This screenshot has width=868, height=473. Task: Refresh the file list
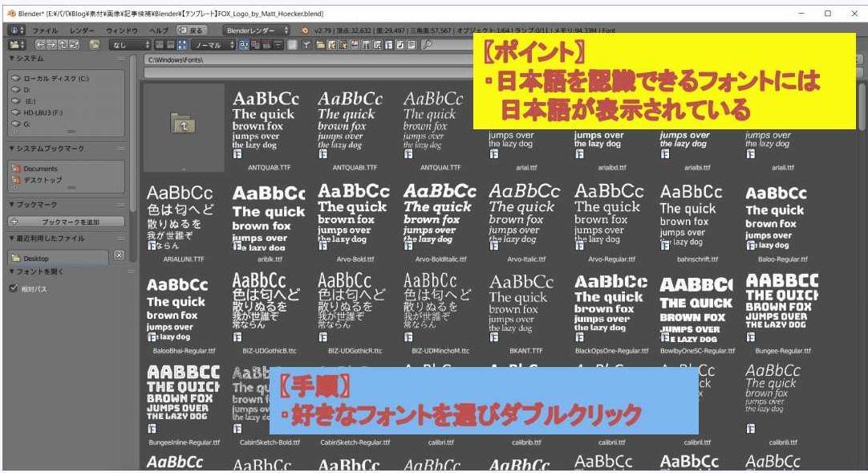coord(74,45)
